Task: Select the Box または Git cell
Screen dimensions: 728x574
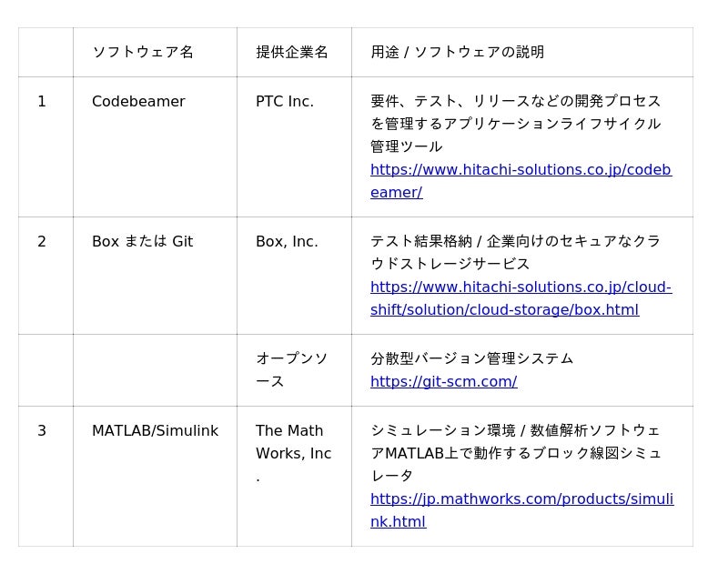Action: [142, 242]
